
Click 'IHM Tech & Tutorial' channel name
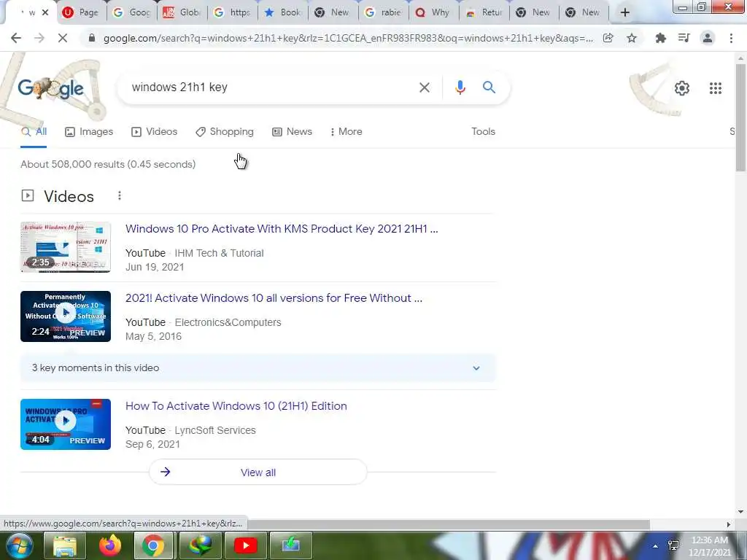(x=219, y=253)
